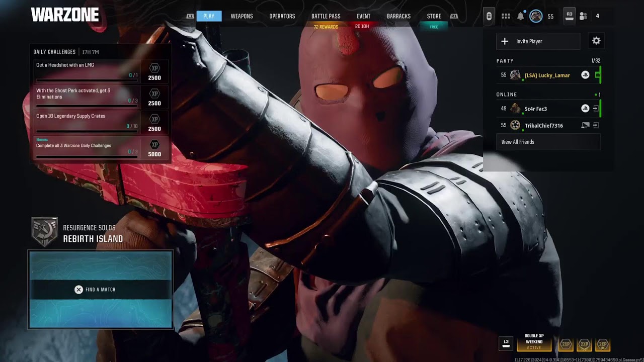Click PlayStation icon on Sc4r Fac3's row
Viewport: 644px width, 362px height.
point(585,109)
